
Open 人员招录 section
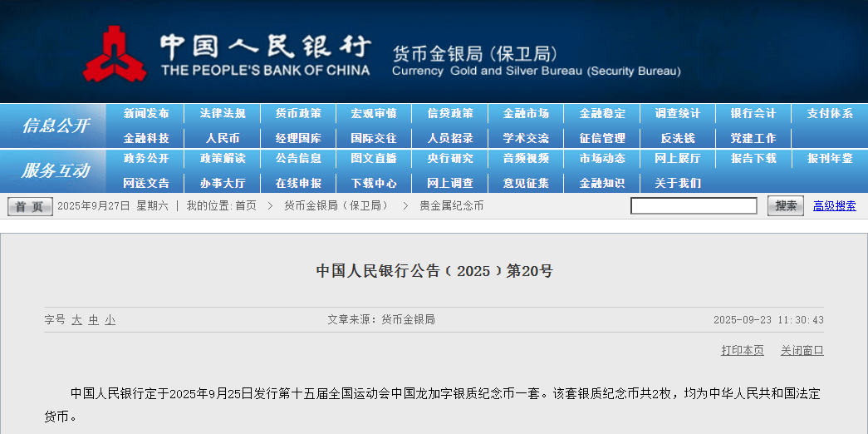coord(450,138)
